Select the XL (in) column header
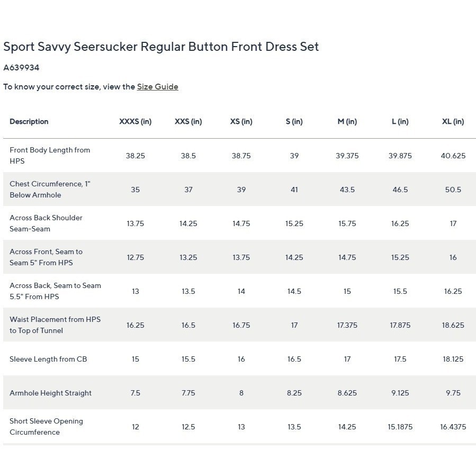This screenshot has height=476, width=476. tap(453, 121)
